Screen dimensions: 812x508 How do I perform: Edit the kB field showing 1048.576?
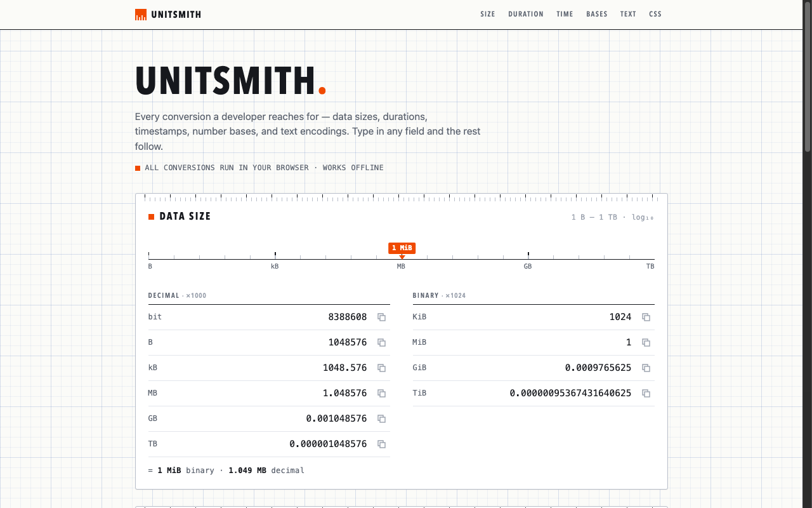269,368
